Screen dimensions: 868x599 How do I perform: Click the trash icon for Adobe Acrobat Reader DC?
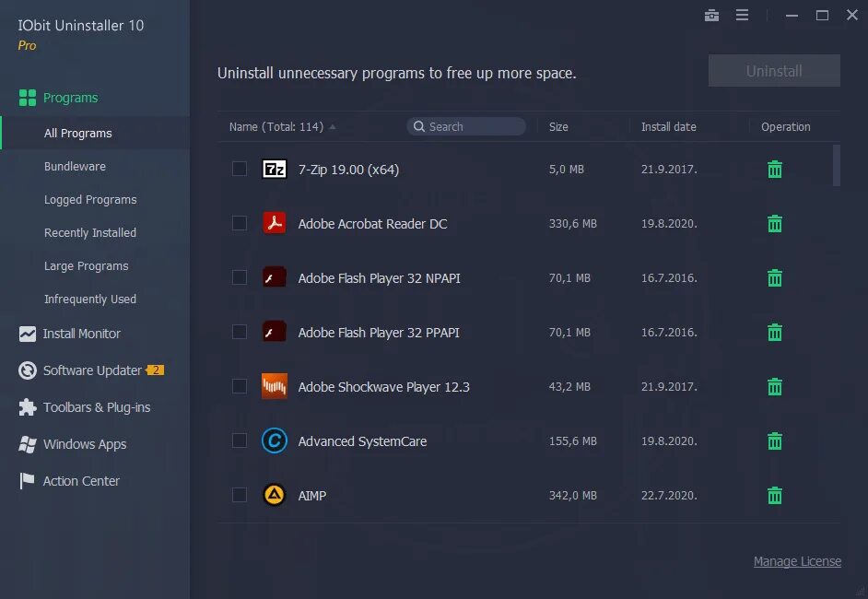[774, 223]
